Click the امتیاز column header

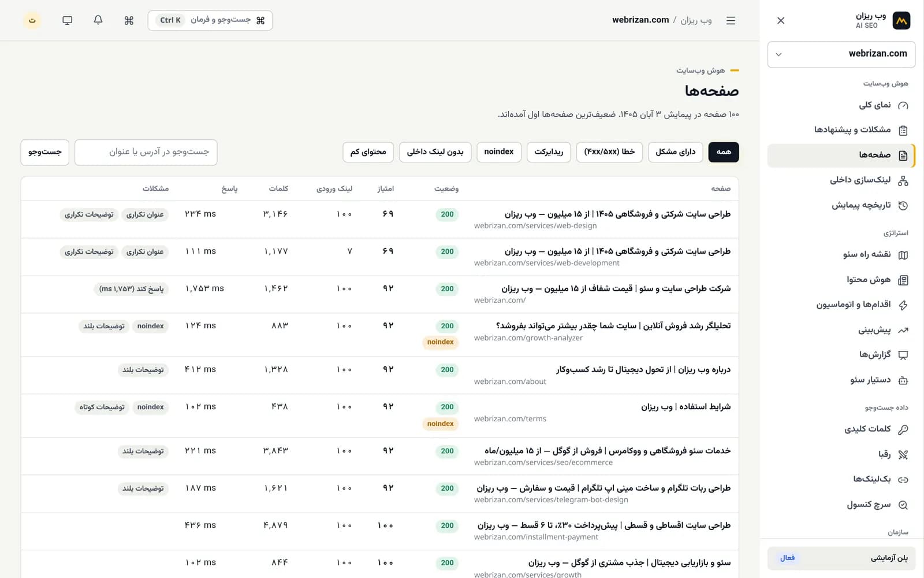click(386, 189)
